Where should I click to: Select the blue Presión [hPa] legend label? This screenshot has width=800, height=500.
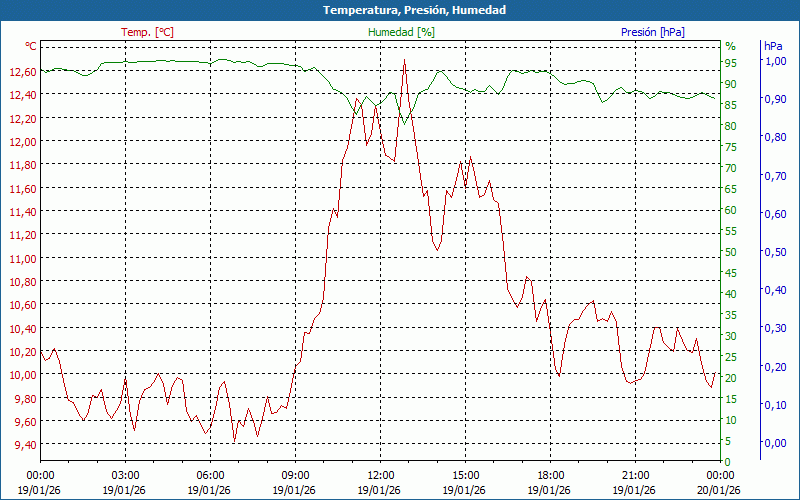pyautogui.click(x=652, y=32)
